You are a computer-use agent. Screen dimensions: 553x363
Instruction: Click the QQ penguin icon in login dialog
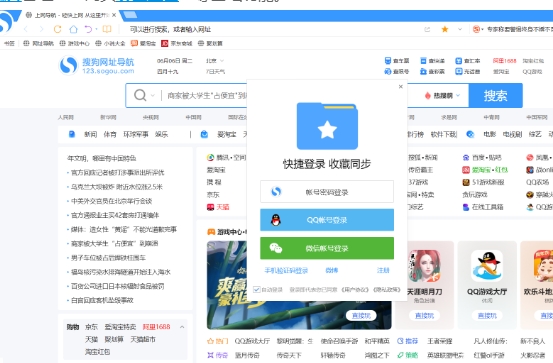tap(276, 220)
